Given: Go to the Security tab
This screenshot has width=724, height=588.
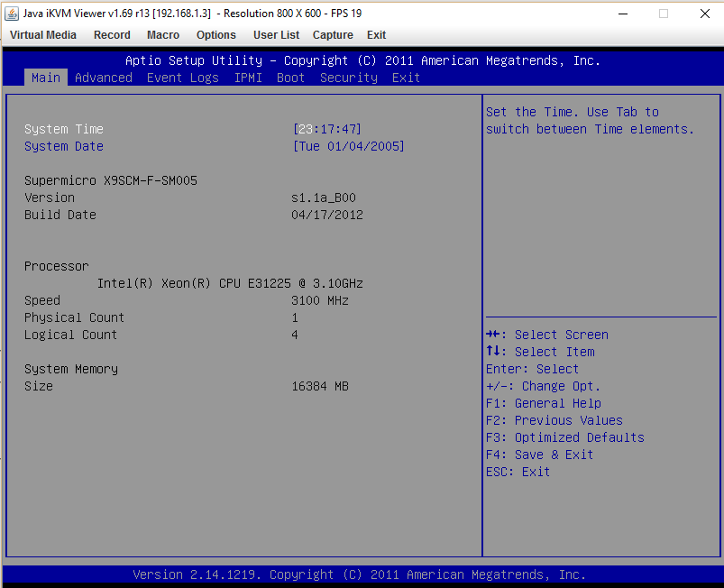Looking at the screenshot, I should 349,78.
